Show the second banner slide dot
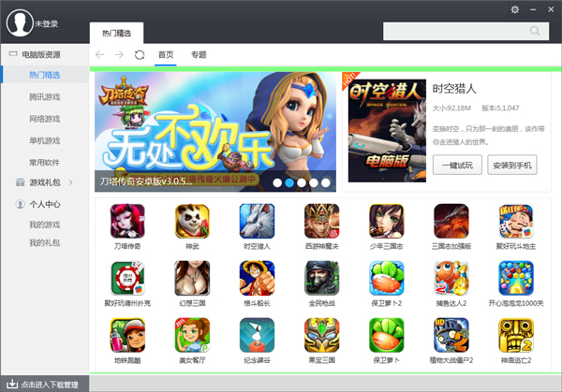562x392 pixels. pos(289,183)
